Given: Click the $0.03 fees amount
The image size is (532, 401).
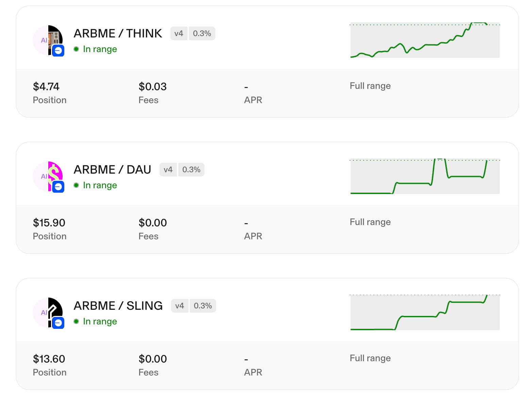Looking at the screenshot, I should tap(152, 86).
